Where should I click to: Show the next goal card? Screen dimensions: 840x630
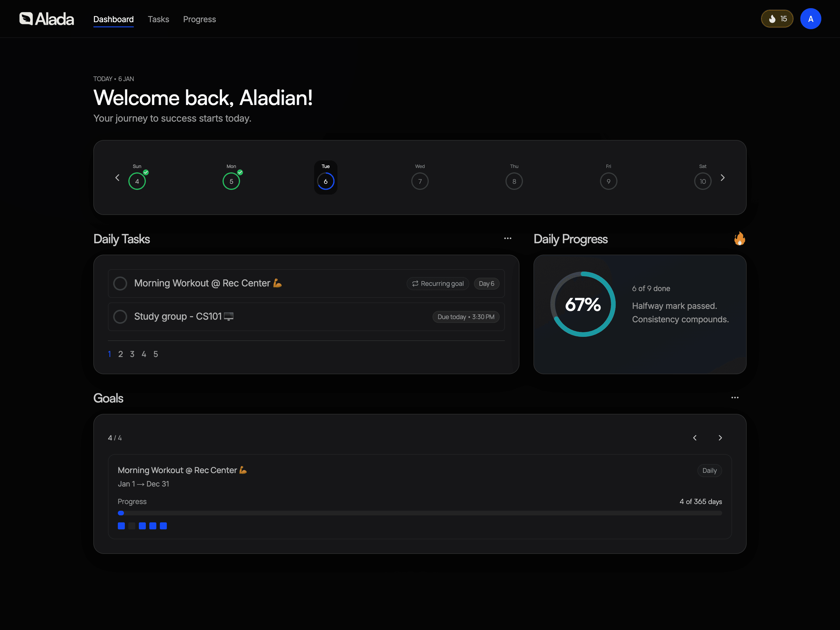tap(720, 437)
